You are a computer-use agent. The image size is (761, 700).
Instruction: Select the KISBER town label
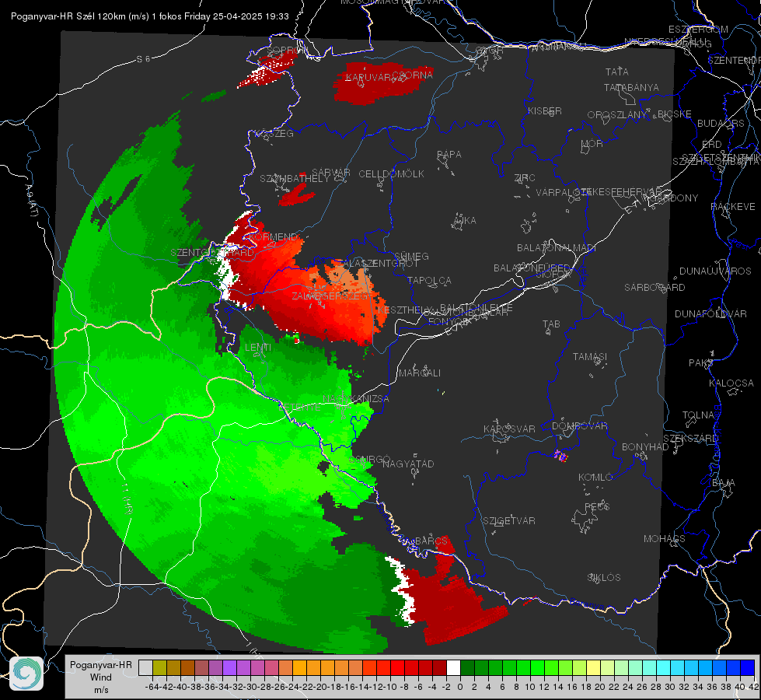coord(545,110)
